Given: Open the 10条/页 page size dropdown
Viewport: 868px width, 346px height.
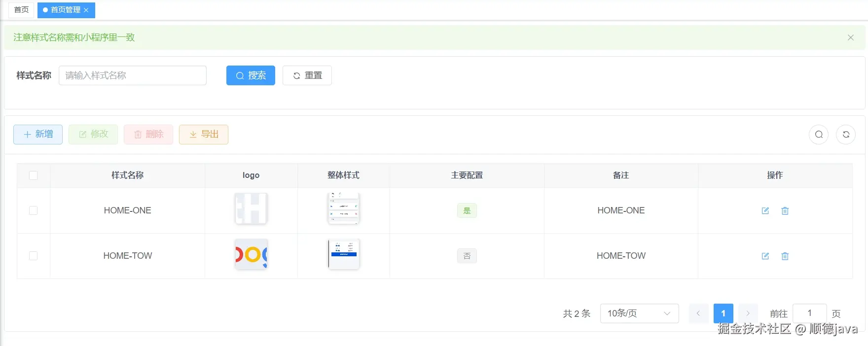Looking at the screenshot, I should click(x=639, y=313).
